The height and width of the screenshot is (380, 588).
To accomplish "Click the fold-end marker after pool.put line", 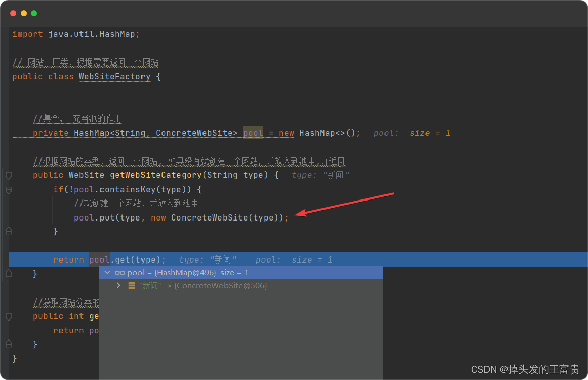I will 9,231.
